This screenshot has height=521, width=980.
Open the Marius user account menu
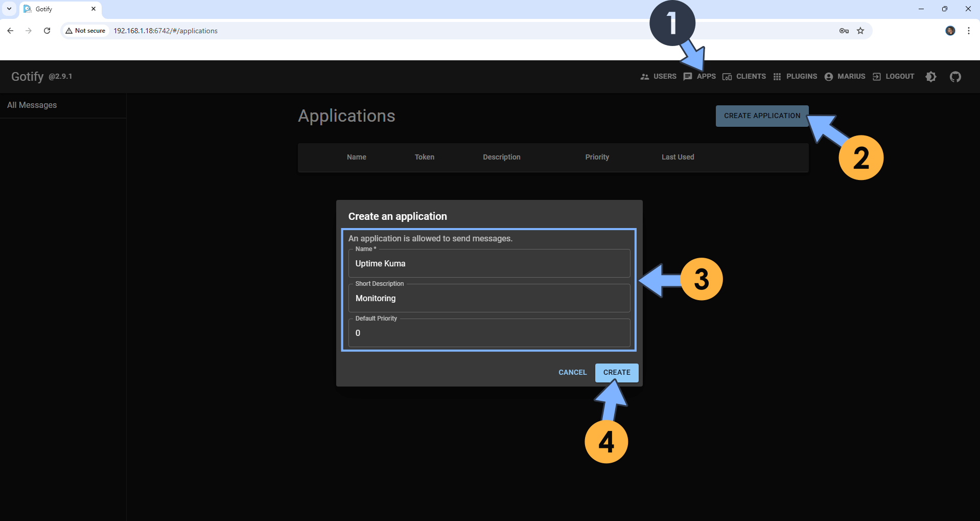845,77
